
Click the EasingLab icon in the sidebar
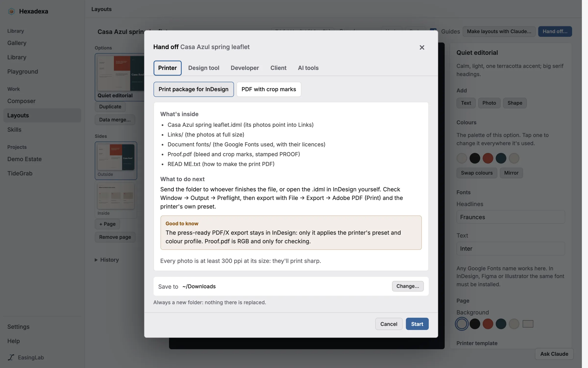11,357
